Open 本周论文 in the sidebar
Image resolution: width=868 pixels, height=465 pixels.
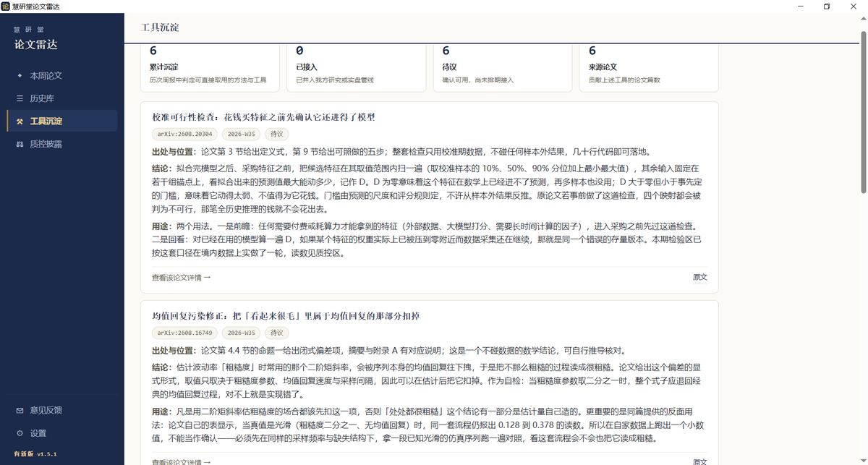pos(62,75)
